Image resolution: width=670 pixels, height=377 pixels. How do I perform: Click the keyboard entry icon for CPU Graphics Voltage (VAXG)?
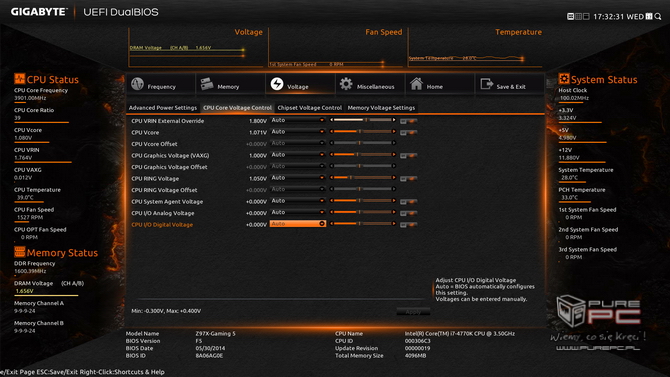pos(408,156)
